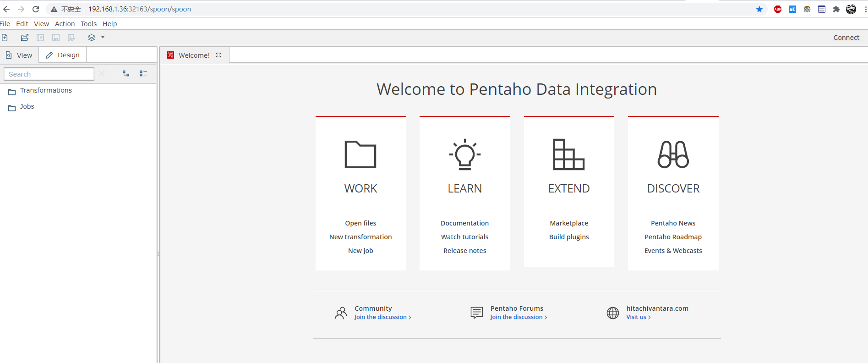Open the File menu

point(5,24)
